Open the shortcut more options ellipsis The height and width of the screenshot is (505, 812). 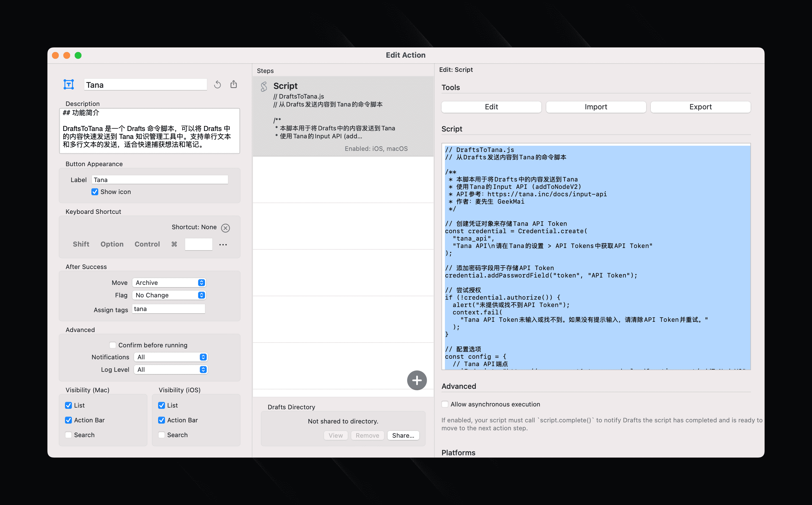point(223,245)
